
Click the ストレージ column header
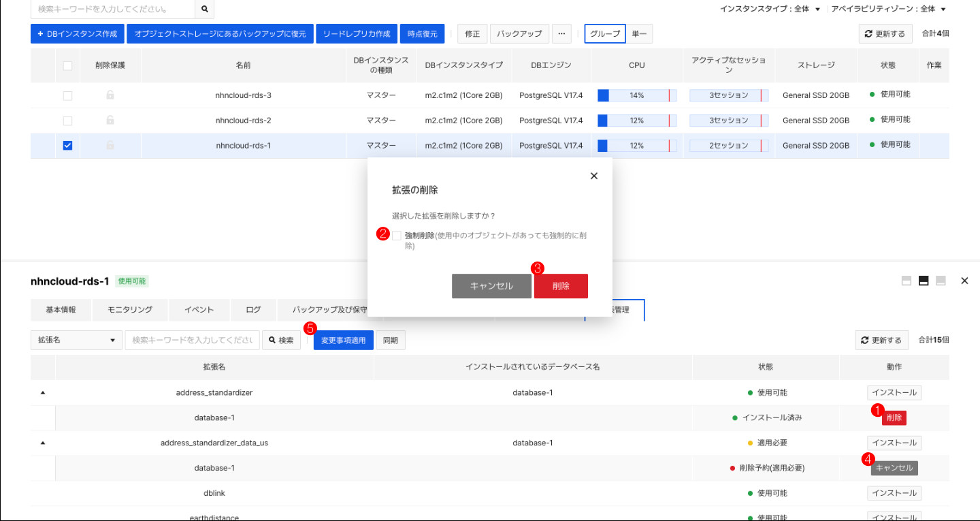816,65
